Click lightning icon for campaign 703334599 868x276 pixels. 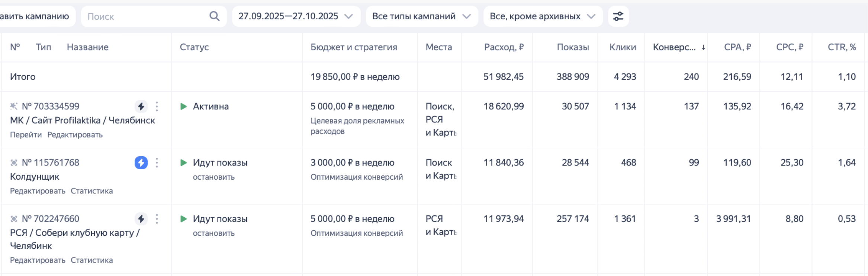click(x=141, y=107)
